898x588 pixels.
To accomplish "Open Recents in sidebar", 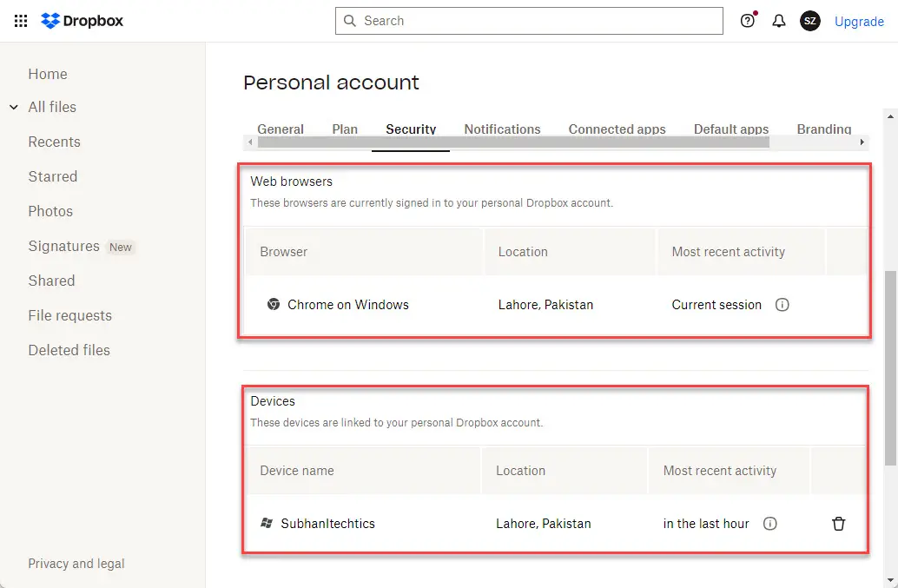I will click(x=55, y=142).
